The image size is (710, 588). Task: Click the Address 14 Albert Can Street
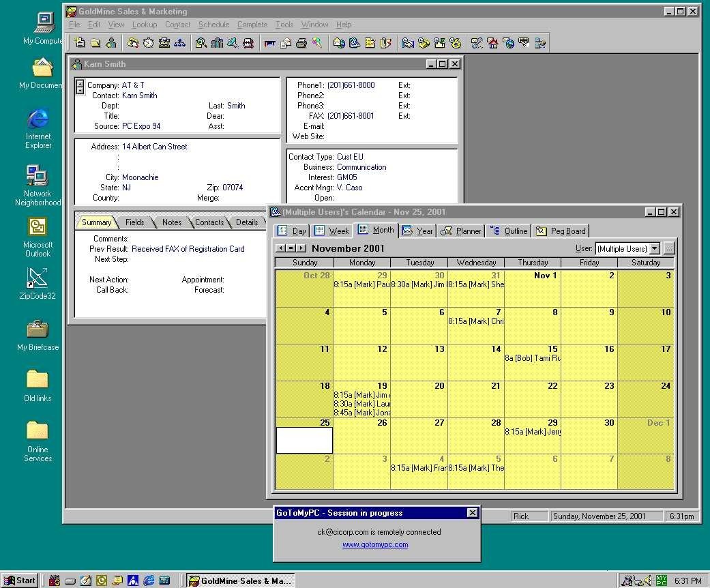[154, 147]
